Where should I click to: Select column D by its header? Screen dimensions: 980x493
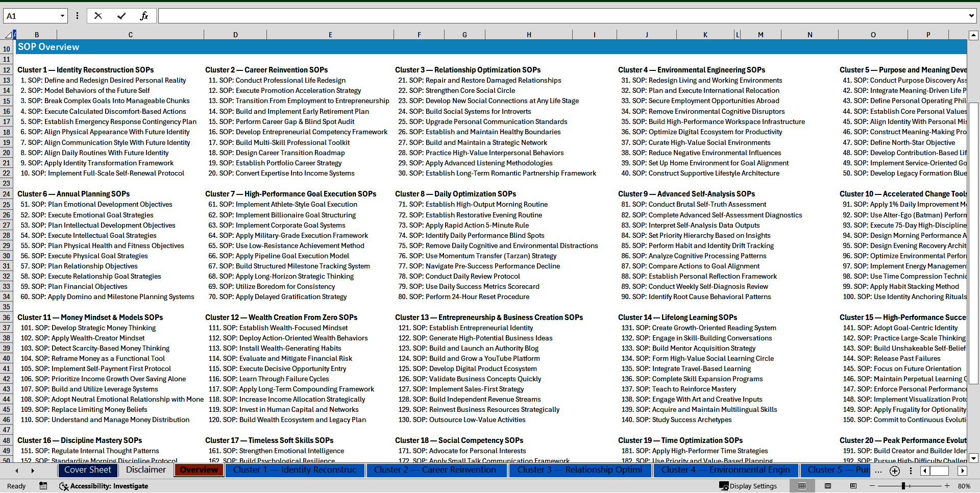[235, 34]
